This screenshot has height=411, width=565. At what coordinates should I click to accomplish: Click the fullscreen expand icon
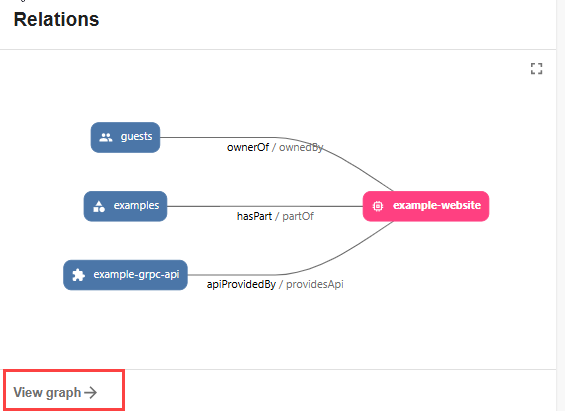click(536, 68)
